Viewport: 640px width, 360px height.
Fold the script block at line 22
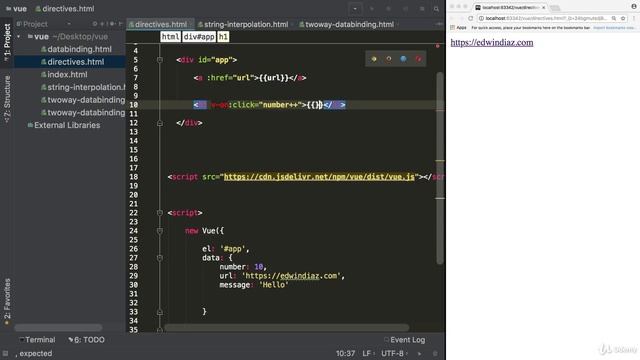160,213
